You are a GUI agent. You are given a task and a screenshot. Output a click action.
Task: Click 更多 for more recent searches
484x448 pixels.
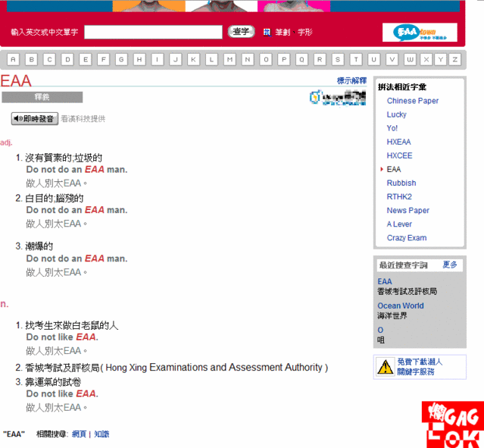pyautogui.click(x=450, y=265)
